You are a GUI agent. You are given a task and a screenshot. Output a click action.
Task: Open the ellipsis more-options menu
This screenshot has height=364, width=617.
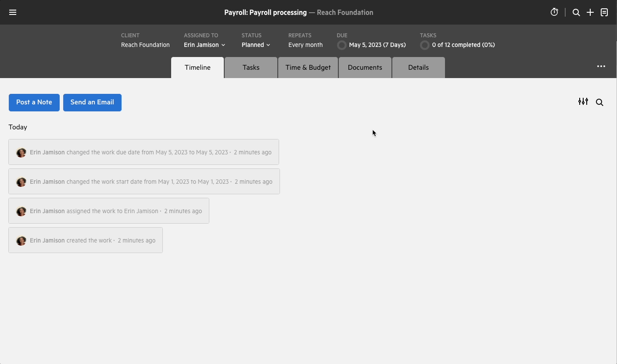pos(601,66)
